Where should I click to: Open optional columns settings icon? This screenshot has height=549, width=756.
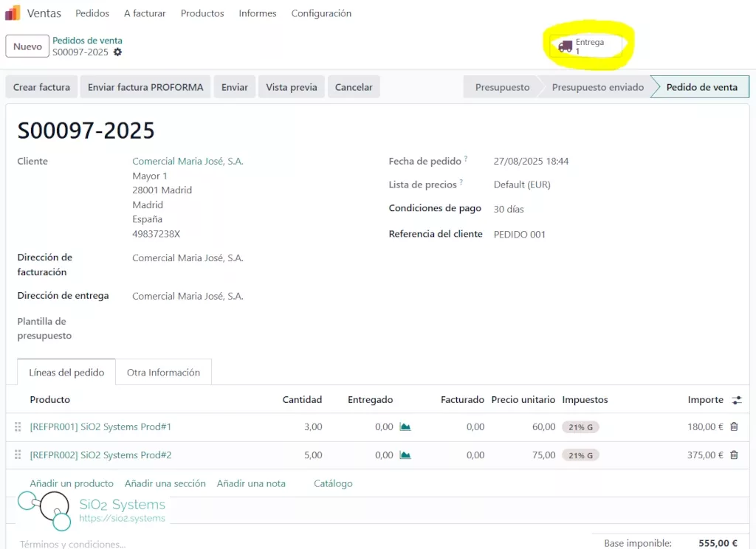point(736,400)
